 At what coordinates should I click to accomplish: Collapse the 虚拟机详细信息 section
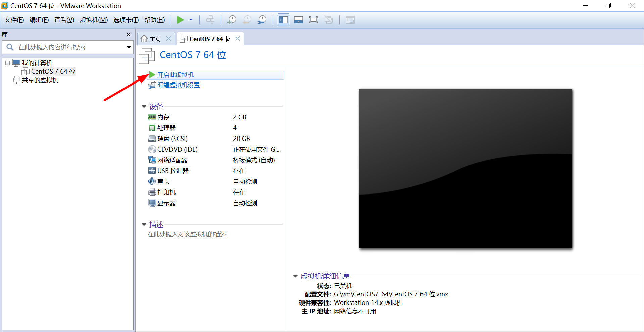tap(295, 276)
